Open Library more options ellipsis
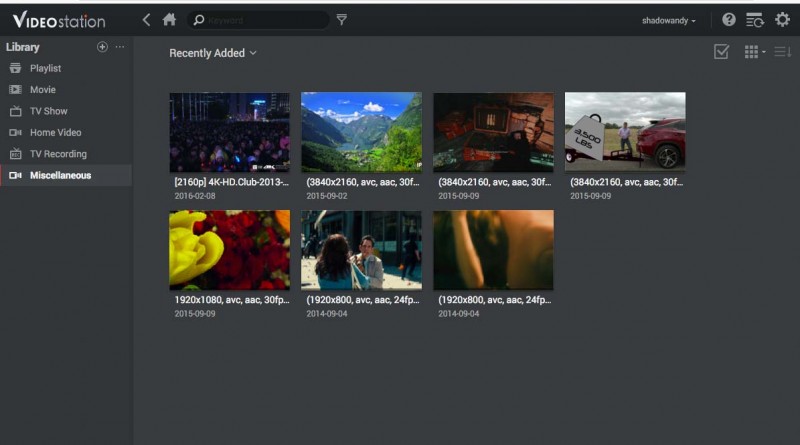This screenshot has height=445, width=800. click(x=120, y=47)
